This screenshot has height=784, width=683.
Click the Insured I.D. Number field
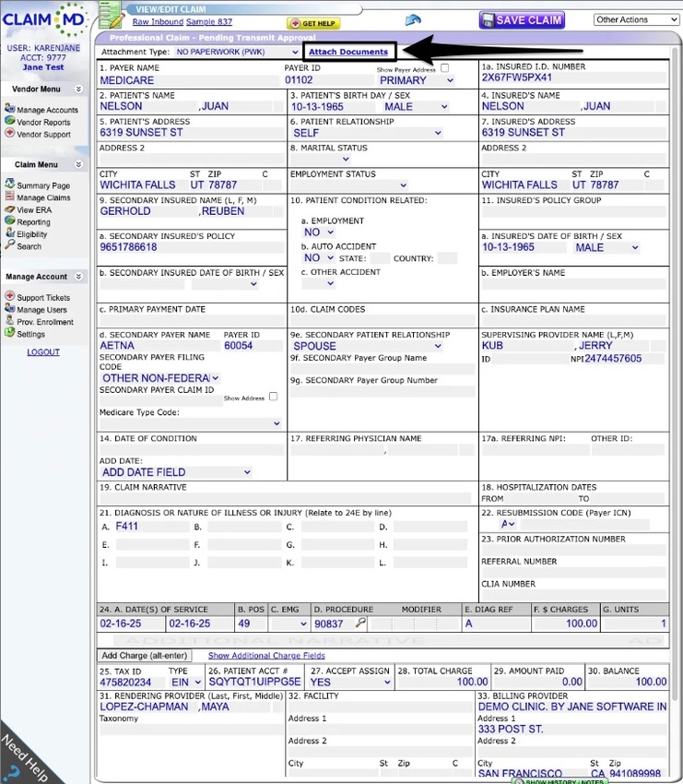coord(573,77)
